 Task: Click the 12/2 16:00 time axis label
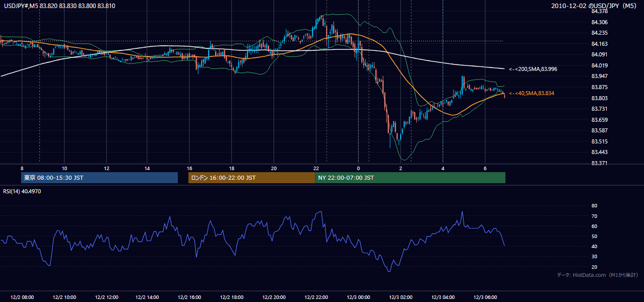tap(190, 297)
